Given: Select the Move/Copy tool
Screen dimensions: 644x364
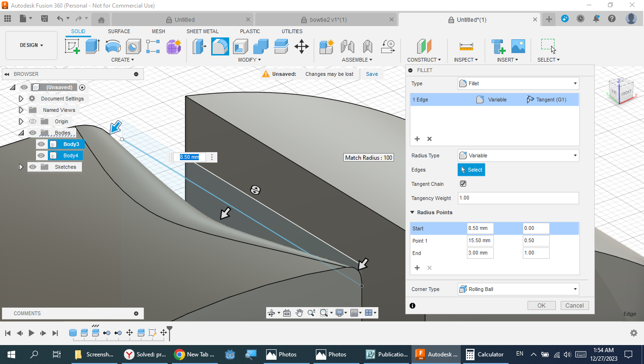Looking at the screenshot, I should tap(302, 46).
